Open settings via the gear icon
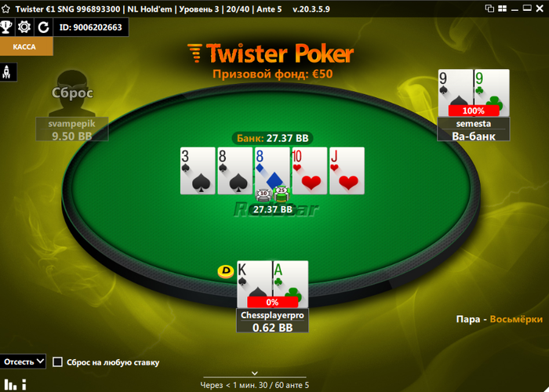 [24, 27]
